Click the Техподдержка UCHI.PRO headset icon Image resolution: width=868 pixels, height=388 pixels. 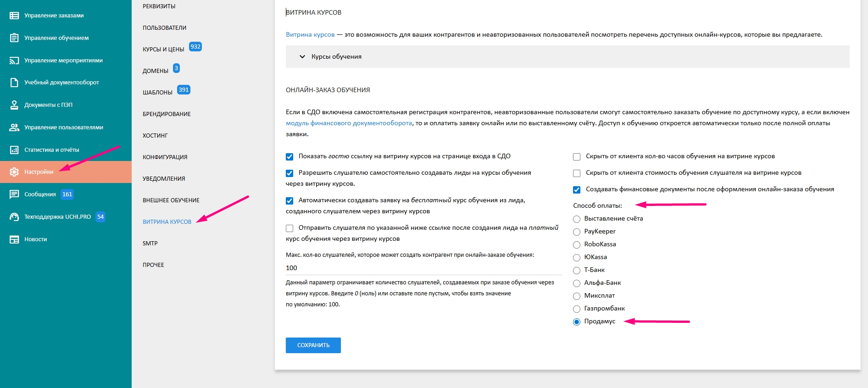14,217
